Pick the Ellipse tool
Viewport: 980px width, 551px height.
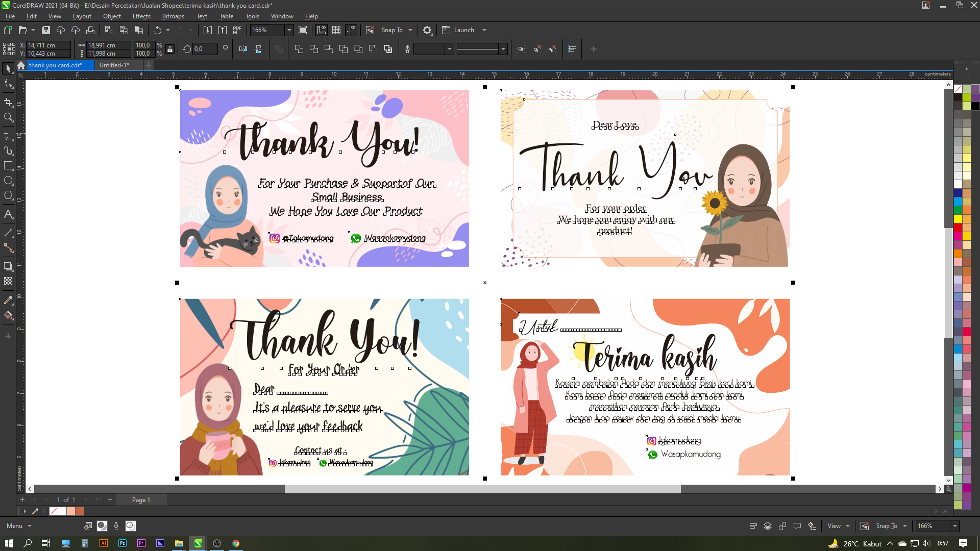coord(8,181)
